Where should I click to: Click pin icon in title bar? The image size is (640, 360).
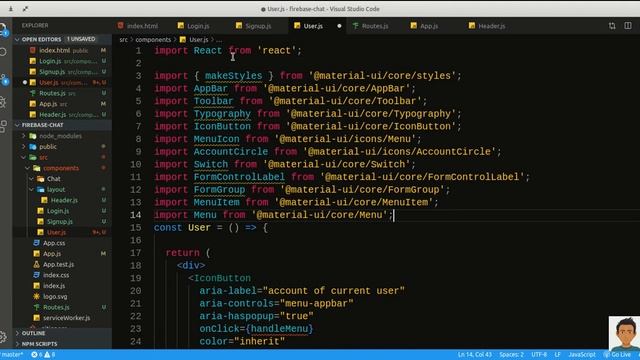(x=11, y=9)
